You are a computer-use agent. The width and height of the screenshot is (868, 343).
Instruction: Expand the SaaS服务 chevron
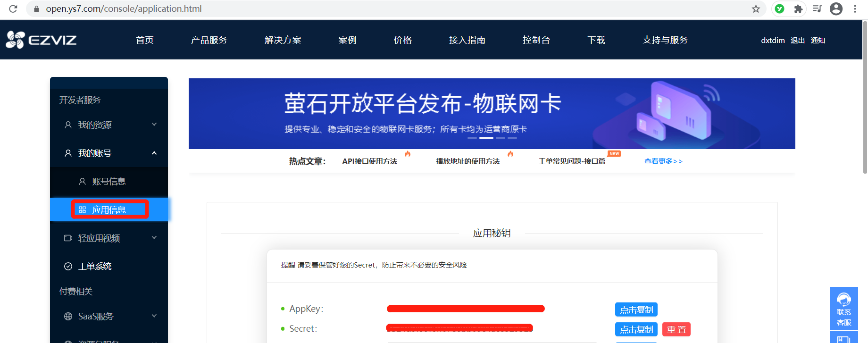click(x=154, y=316)
